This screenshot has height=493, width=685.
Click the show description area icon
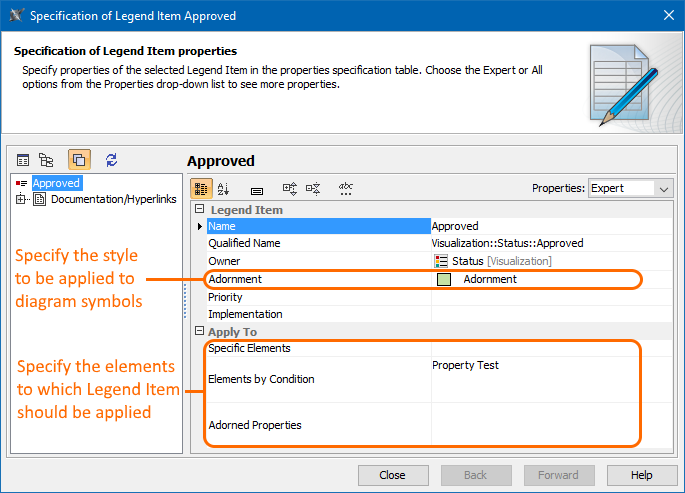(x=256, y=188)
